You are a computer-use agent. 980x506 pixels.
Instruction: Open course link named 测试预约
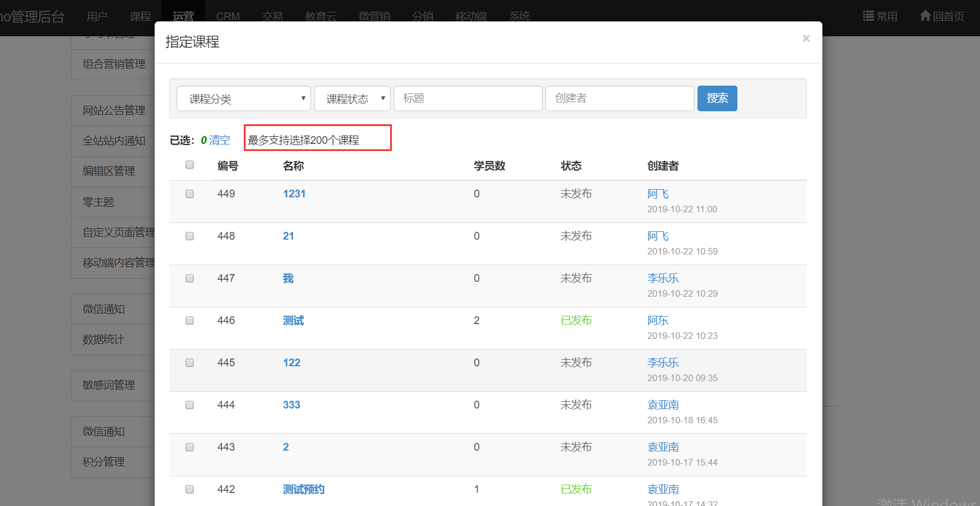[303, 489]
